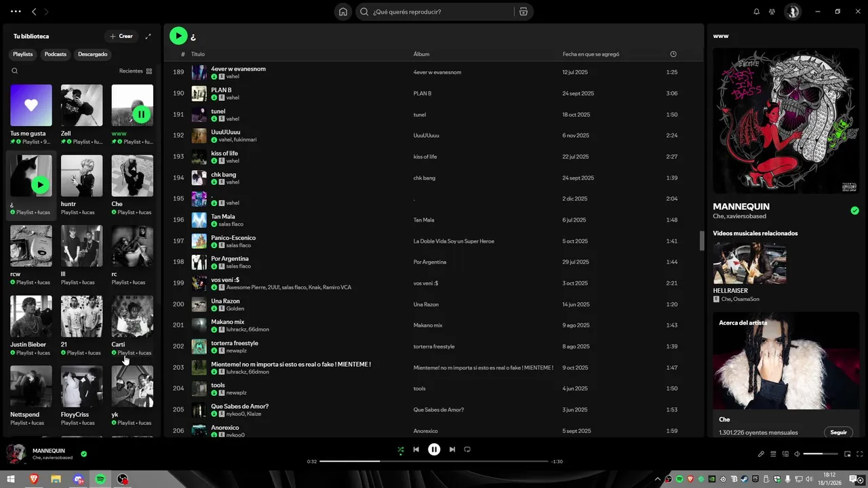Screen dimensions: 868x488
Task: Open the Nettspend playlist
Action: pos(31,386)
